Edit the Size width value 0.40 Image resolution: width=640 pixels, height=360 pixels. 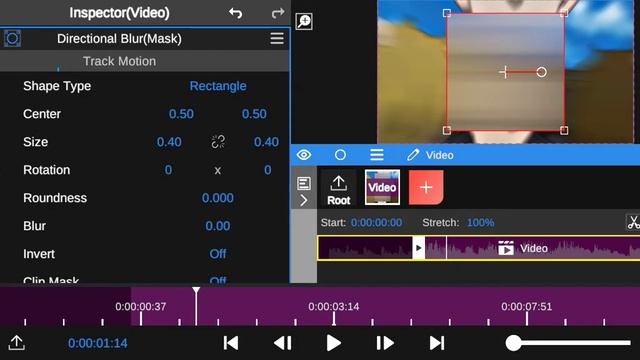[169, 142]
